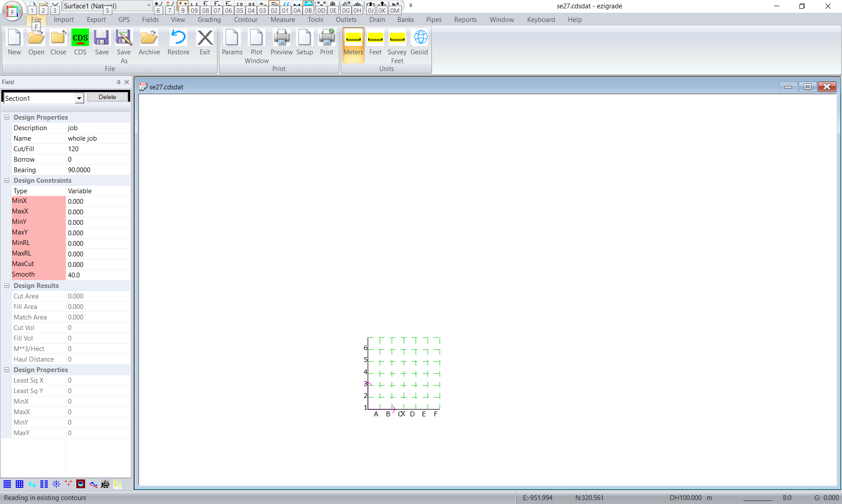Collapse the Design Results group
Screen dimensions: 842x504
7,286
